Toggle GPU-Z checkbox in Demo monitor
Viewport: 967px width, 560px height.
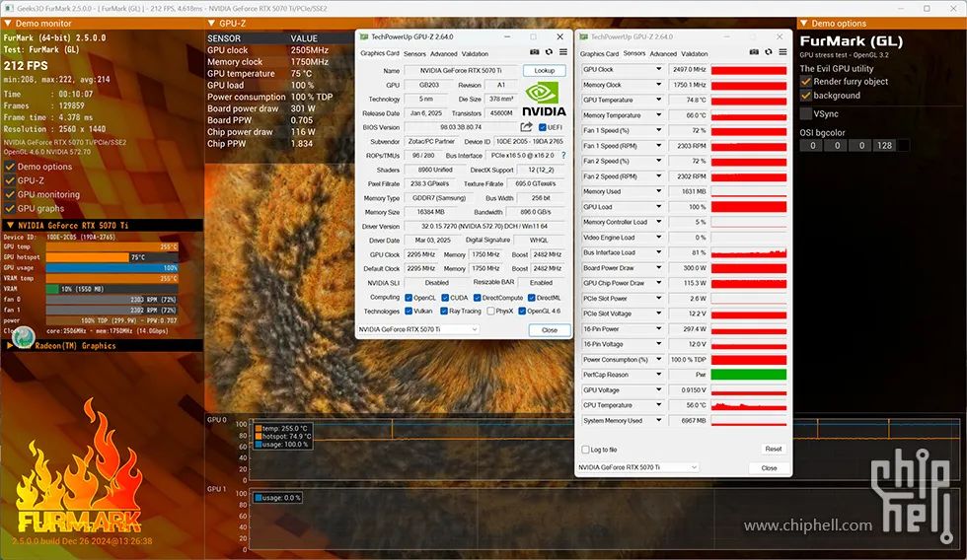pyautogui.click(x=10, y=180)
